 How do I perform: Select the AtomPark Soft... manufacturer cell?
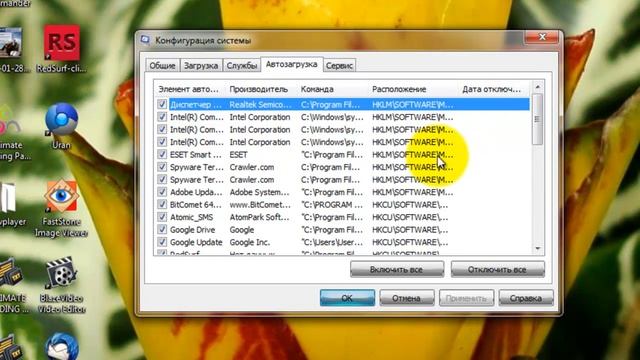260,217
